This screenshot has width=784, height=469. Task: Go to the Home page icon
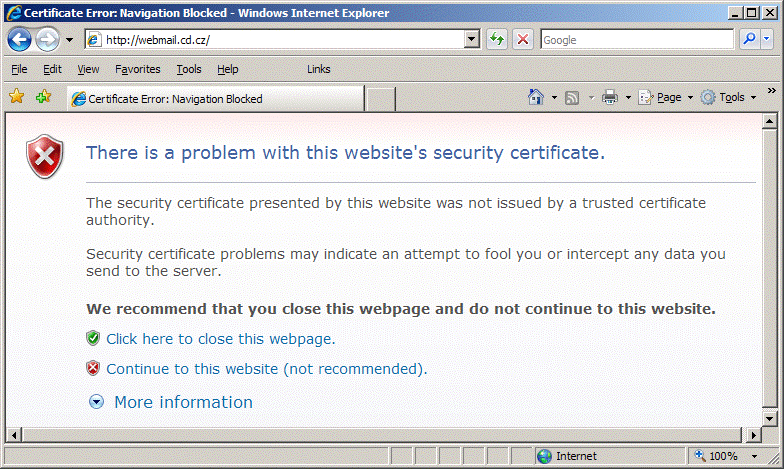(536, 97)
